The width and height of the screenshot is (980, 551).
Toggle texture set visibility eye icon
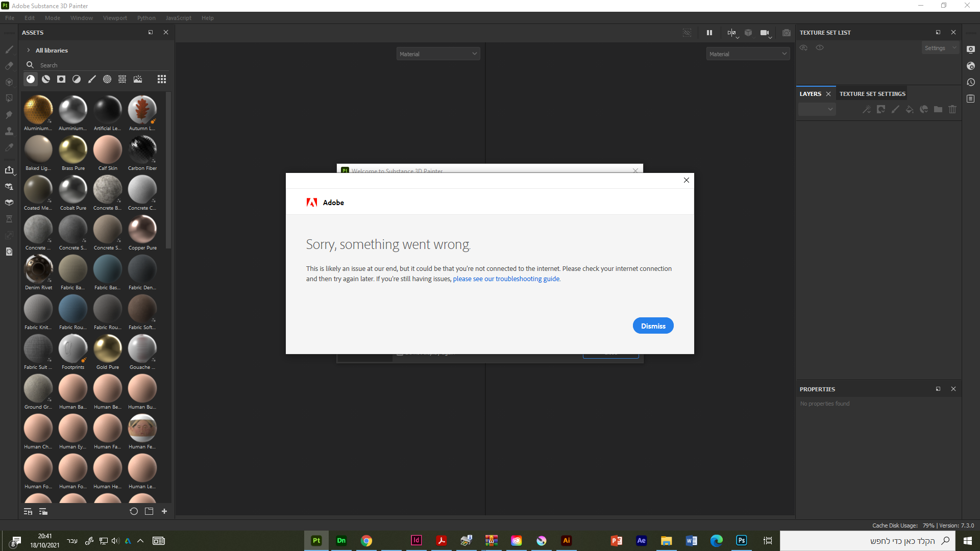pos(803,47)
